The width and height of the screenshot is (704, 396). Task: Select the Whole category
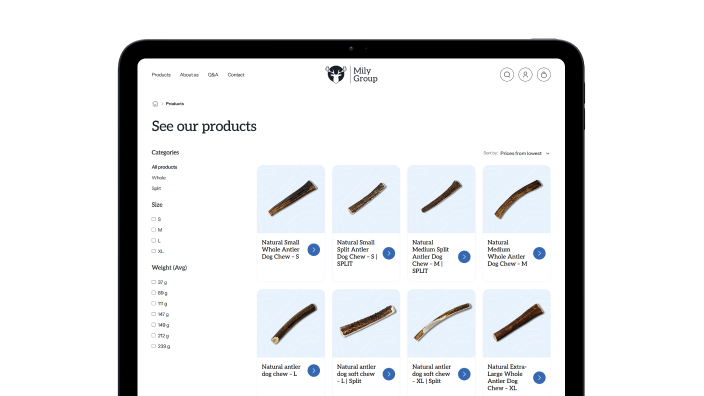158,178
